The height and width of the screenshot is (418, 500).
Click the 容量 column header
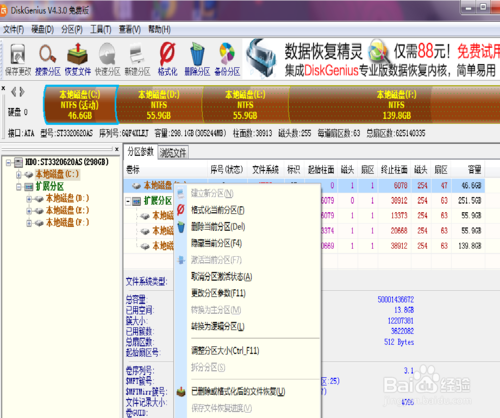pyautogui.click(x=468, y=170)
